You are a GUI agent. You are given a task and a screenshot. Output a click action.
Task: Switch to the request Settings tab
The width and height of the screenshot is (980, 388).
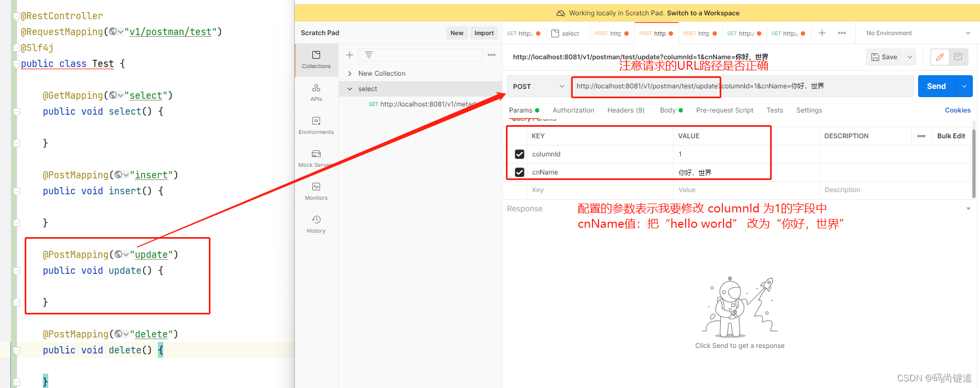pos(809,110)
